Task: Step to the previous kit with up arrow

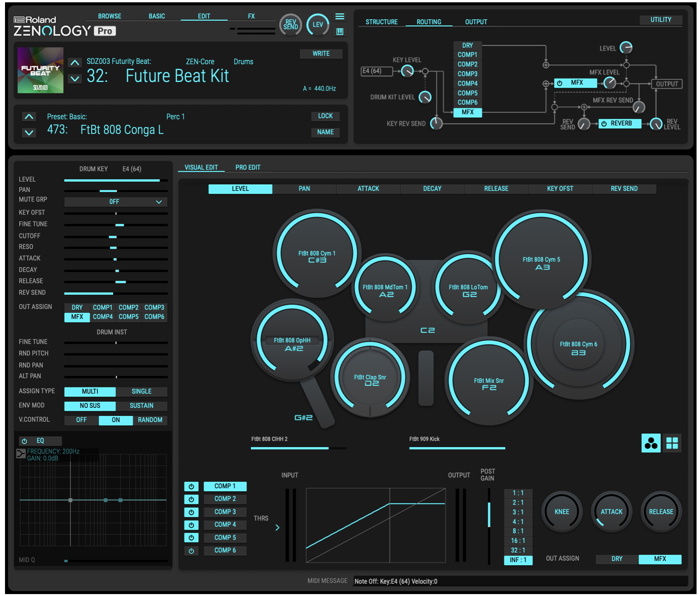Action: [75, 63]
